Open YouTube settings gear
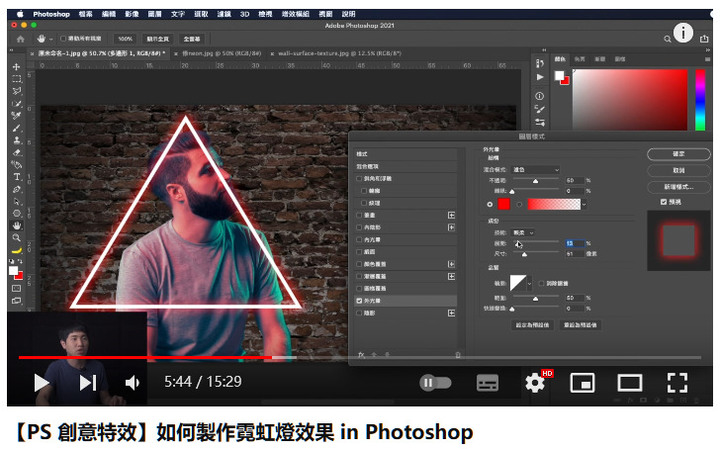The width and height of the screenshot is (720, 449). click(x=534, y=382)
